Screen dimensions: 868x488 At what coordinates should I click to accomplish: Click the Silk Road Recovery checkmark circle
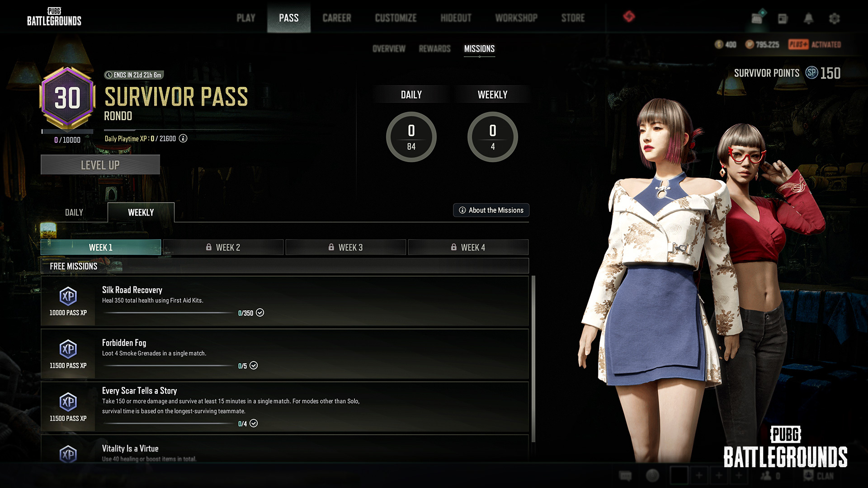click(x=260, y=313)
